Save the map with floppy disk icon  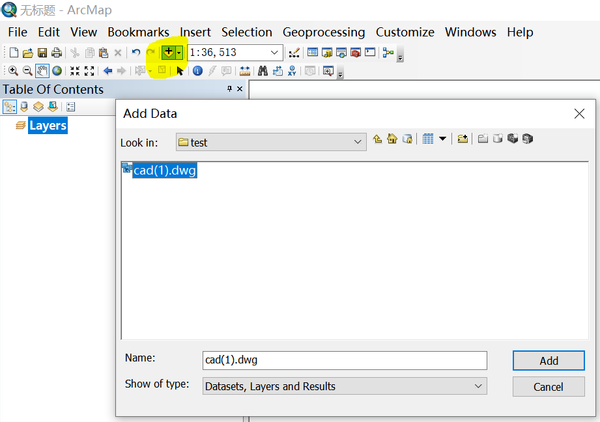pyautogui.click(x=42, y=52)
